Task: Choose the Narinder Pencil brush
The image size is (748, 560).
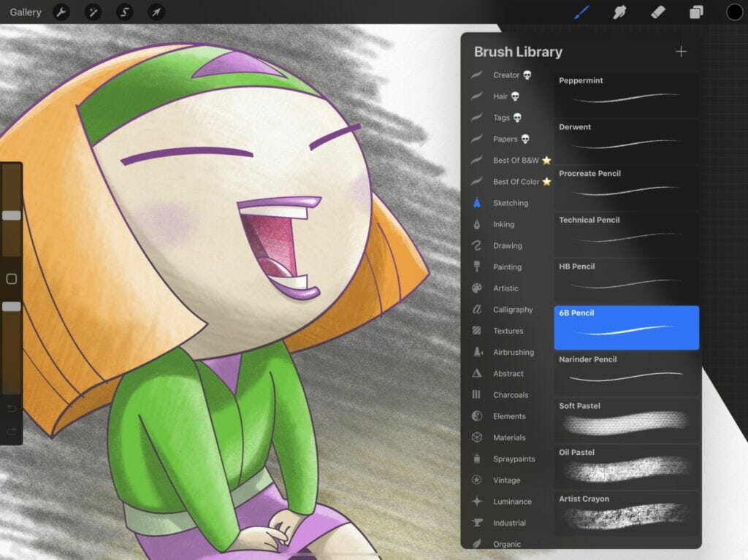Action: [626, 375]
